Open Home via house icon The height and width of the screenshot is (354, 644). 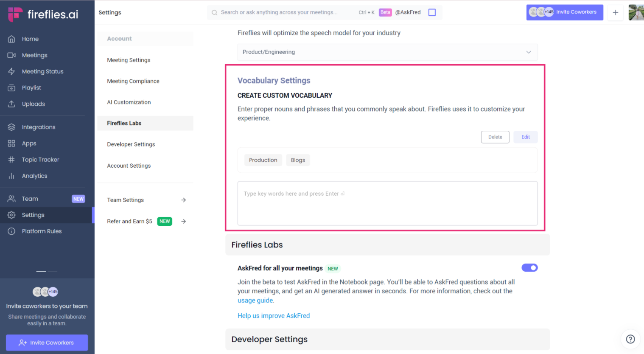click(x=11, y=39)
